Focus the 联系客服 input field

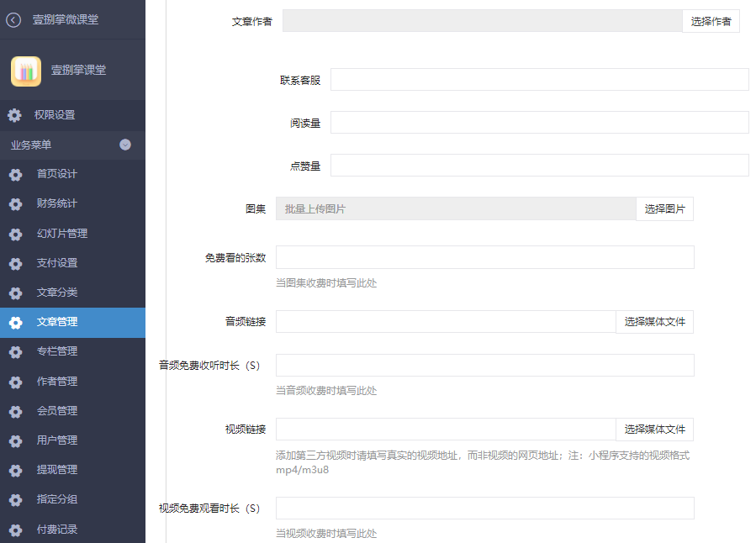point(540,80)
